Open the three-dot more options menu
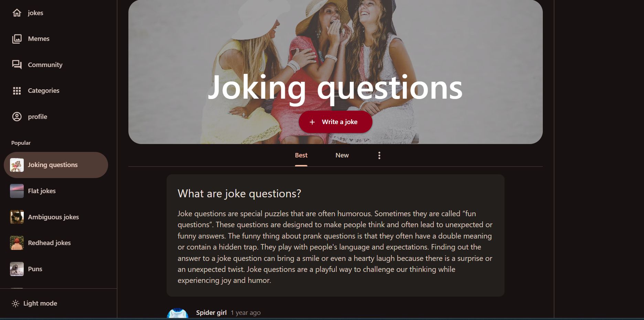 (x=379, y=155)
